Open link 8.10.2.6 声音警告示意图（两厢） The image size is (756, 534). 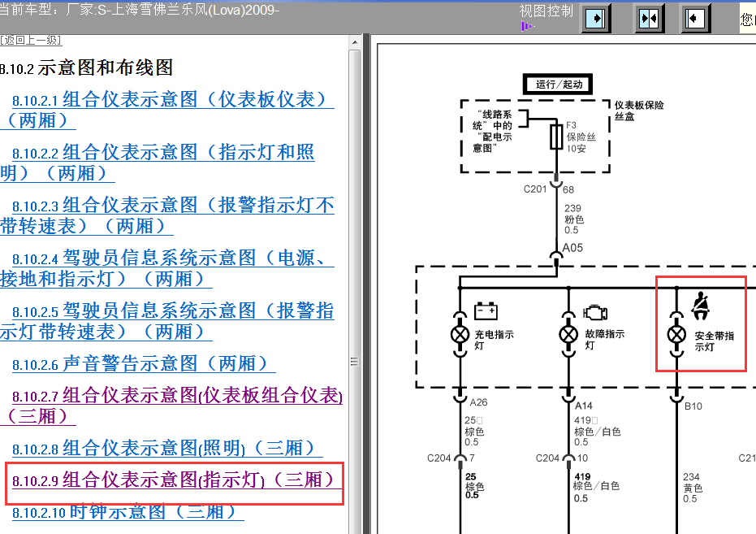tap(144, 363)
